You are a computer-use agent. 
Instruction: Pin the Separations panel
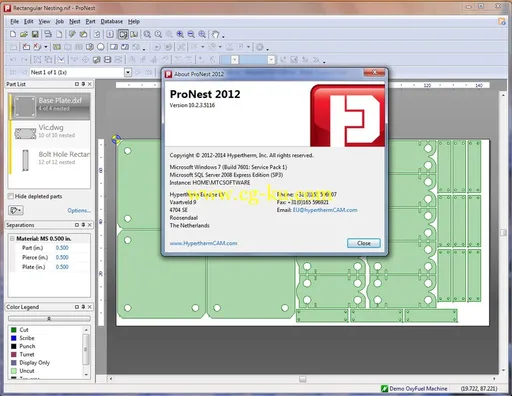tap(83, 225)
